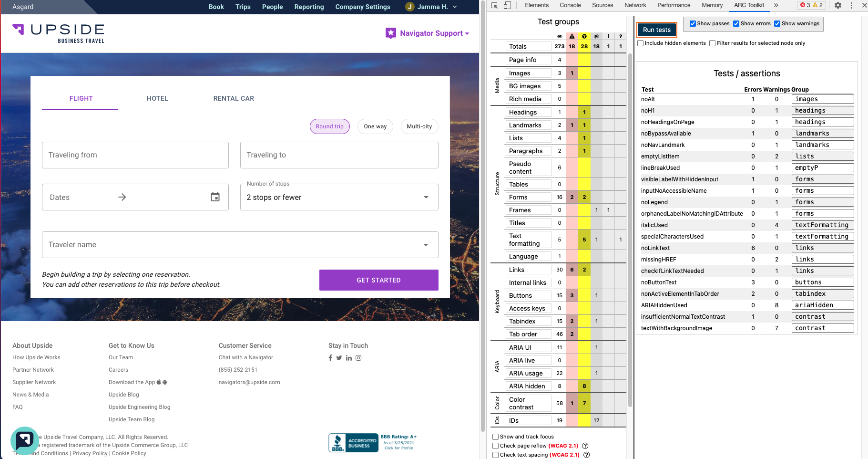
Task: Open the Trips menu item
Action: (243, 7)
